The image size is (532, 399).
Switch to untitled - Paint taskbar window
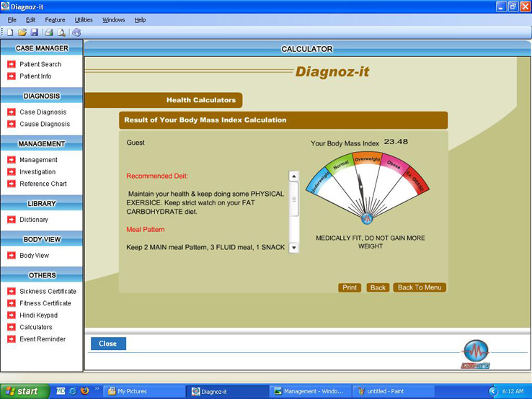(x=394, y=391)
